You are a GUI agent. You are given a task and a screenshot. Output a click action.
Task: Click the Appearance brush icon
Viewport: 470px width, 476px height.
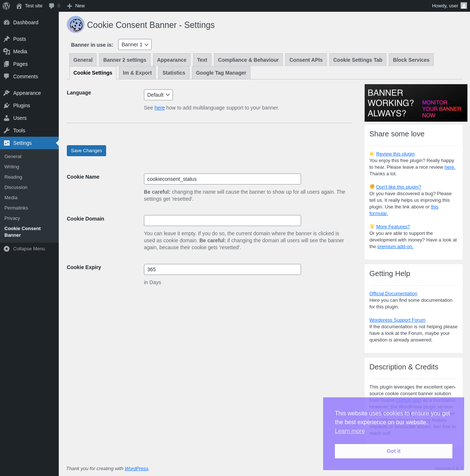(x=7, y=93)
